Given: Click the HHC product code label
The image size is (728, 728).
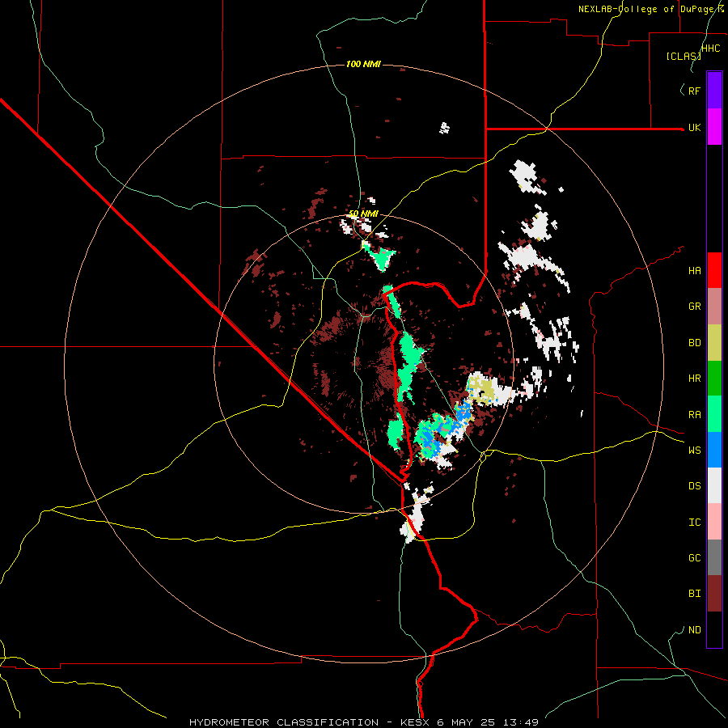Looking at the screenshot, I should click(x=710, y=49).
